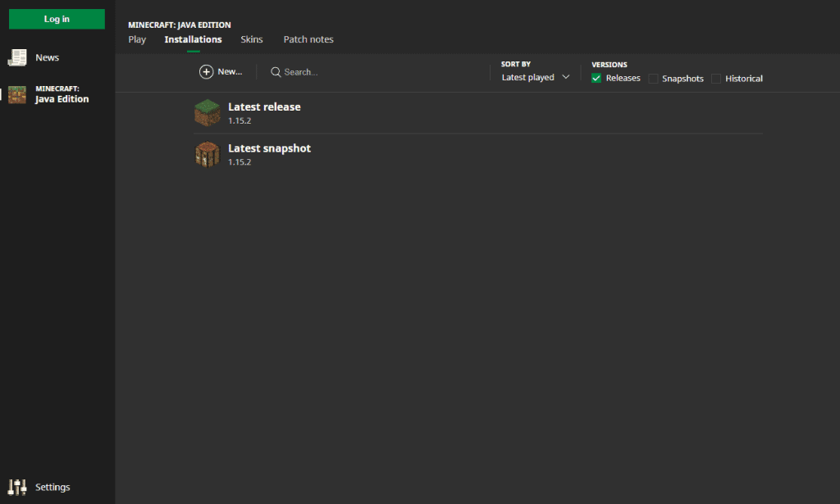Screen dimensions: 840x504
Task: Enable the Historical checkbox
Action: (x=716, y=79)
